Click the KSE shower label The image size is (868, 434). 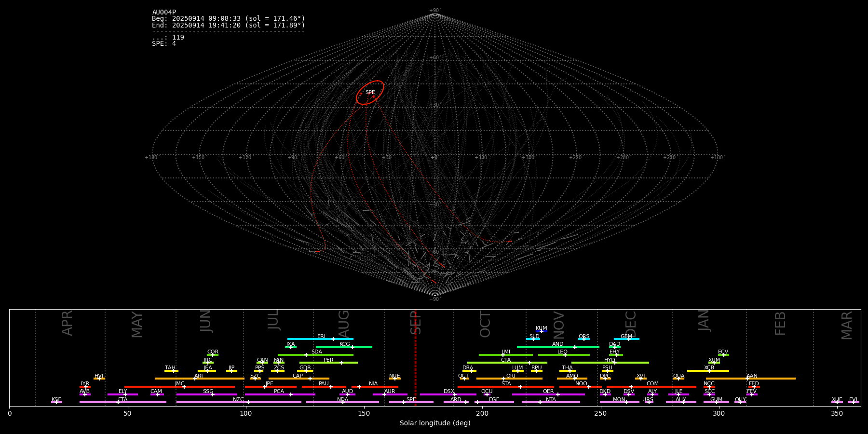pyautogui.click(x=56, y=399)
